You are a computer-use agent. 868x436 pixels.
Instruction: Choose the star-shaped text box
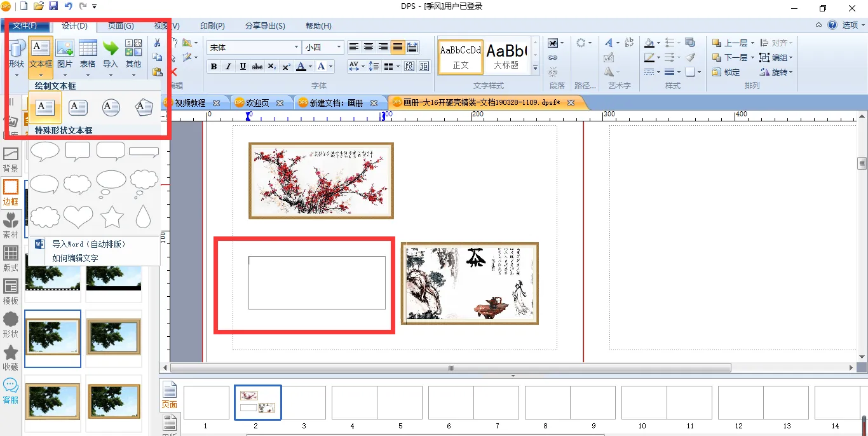coord(112,217)
